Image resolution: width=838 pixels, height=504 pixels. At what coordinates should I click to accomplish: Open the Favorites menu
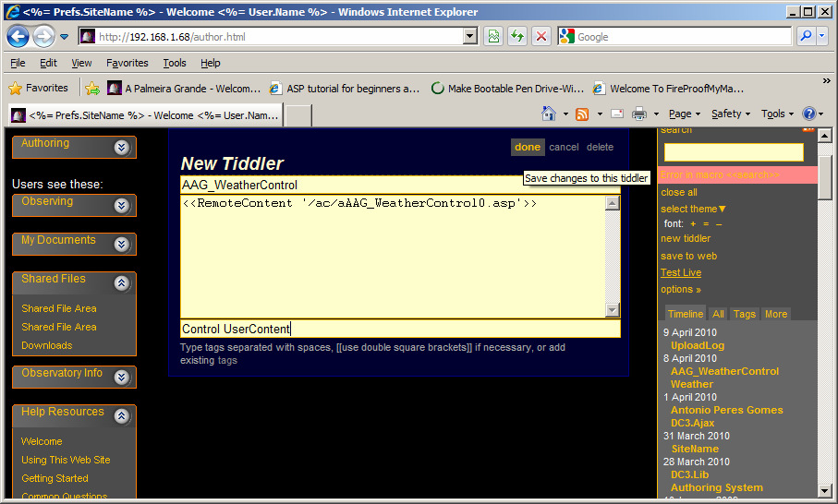(128, 63)
